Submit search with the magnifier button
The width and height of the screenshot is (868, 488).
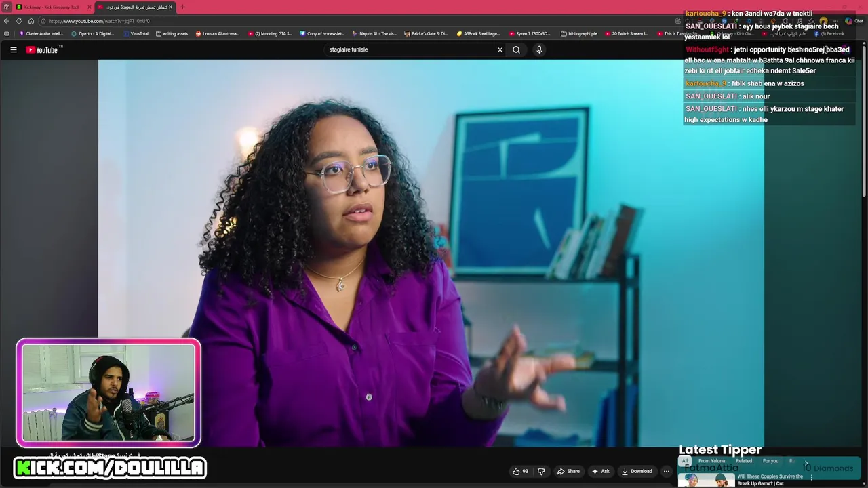(516, 49)
